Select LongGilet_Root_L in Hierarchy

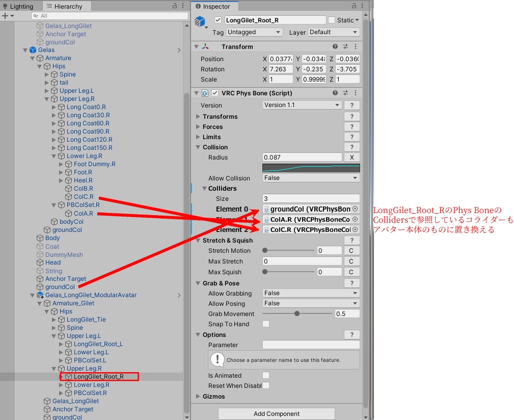point(98,344)
